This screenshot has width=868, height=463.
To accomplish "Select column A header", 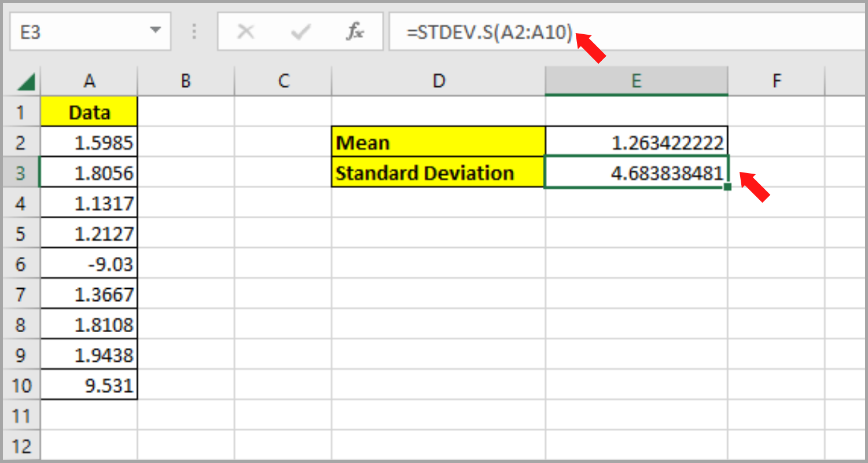I will click(89, 80).
